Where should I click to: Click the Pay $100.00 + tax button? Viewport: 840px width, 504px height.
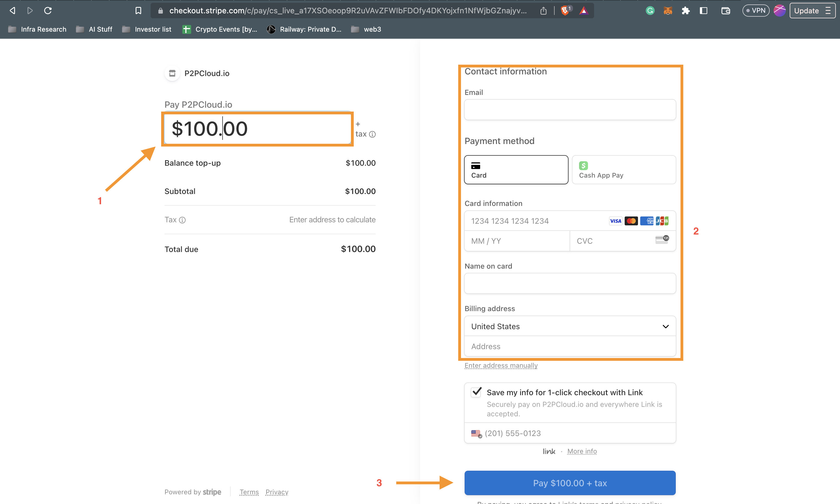570,483
